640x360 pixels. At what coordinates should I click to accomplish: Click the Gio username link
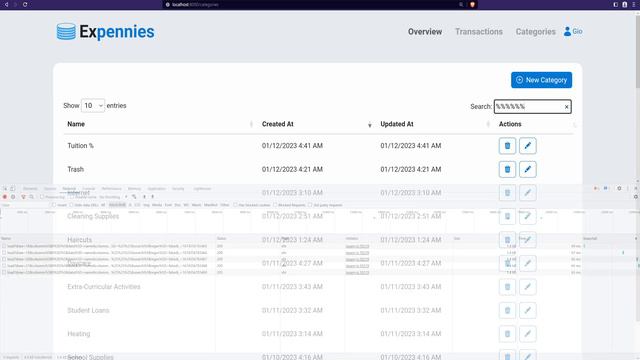pyautogui.click(x=577, y=31)
